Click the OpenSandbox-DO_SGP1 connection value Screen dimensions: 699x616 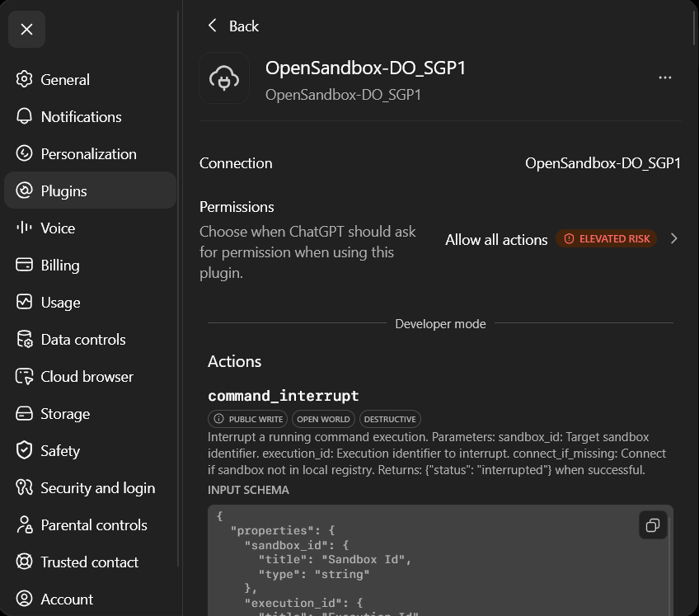[603, 162]
